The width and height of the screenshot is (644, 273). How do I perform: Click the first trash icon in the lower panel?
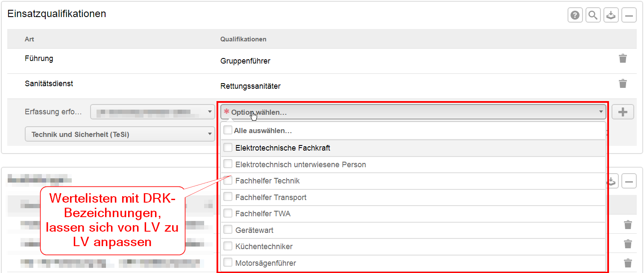pyautogui.click(x=628, y=225)
